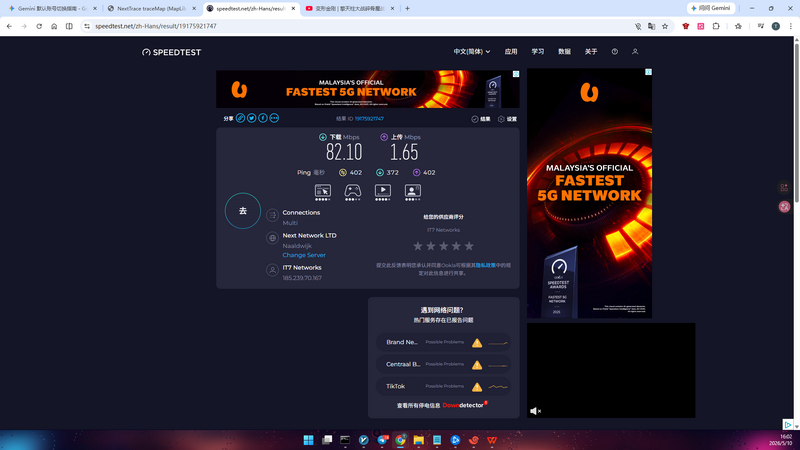Rate provider with the first star
The width and height of the screenshot is (800, 450).
tap(418, 246)
